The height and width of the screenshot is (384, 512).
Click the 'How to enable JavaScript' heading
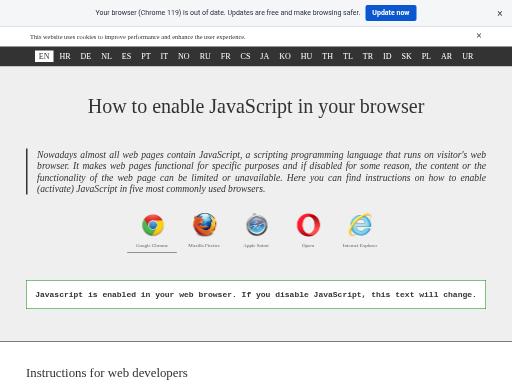[256, 107]
